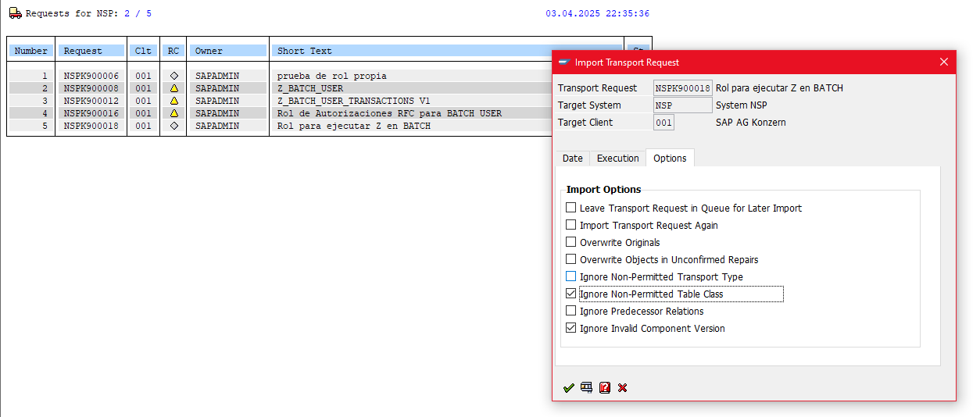
Task: Select request NSPK900012 in the list
Action: click(91, 101)
